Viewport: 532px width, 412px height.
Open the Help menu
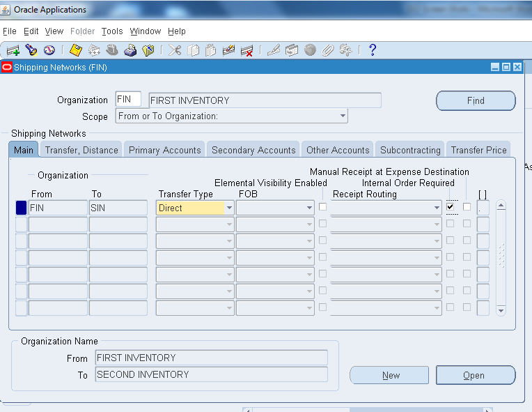176,31
